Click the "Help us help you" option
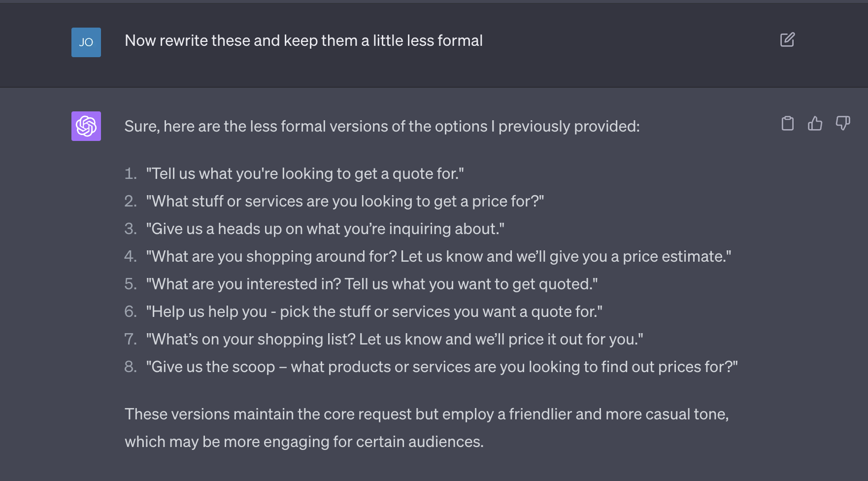Image resolution: width=868 pixels, height=481 pixels. (374, 311)
